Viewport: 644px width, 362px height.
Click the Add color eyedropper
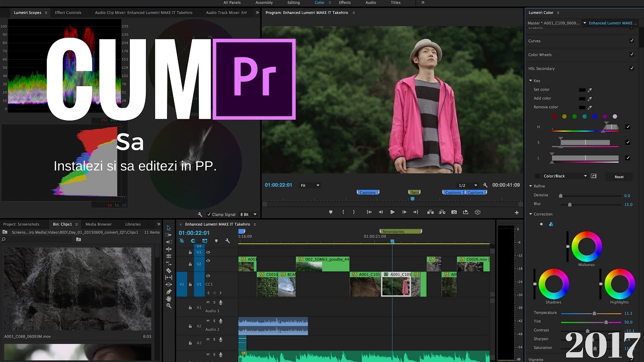590,99
